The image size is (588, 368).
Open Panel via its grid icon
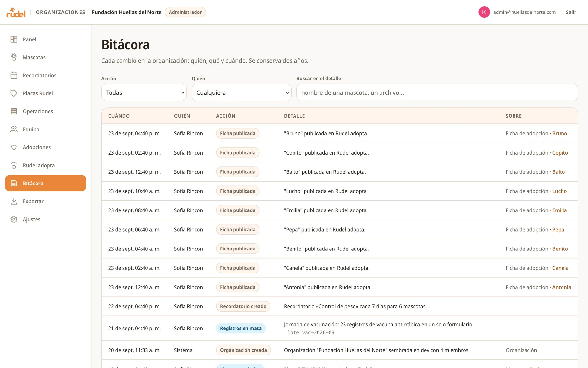tap(14, 39)
